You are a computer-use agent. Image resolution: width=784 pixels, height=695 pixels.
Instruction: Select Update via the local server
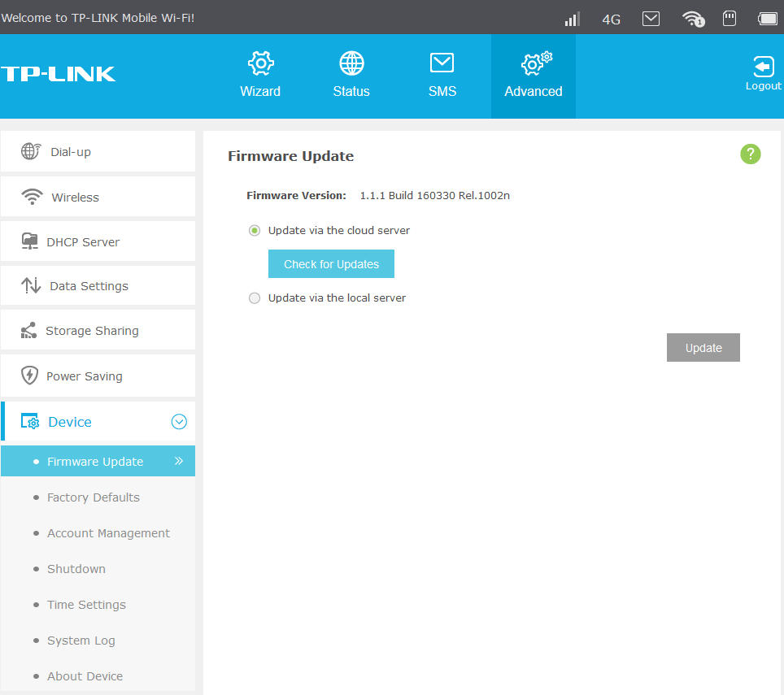pyautogui.click(x=255, y=298)
